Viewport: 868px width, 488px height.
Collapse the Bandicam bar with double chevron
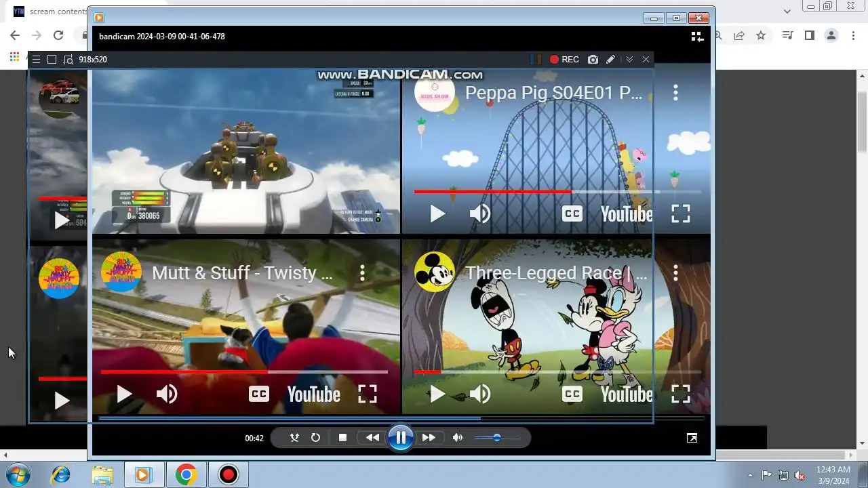coord(629,60)
